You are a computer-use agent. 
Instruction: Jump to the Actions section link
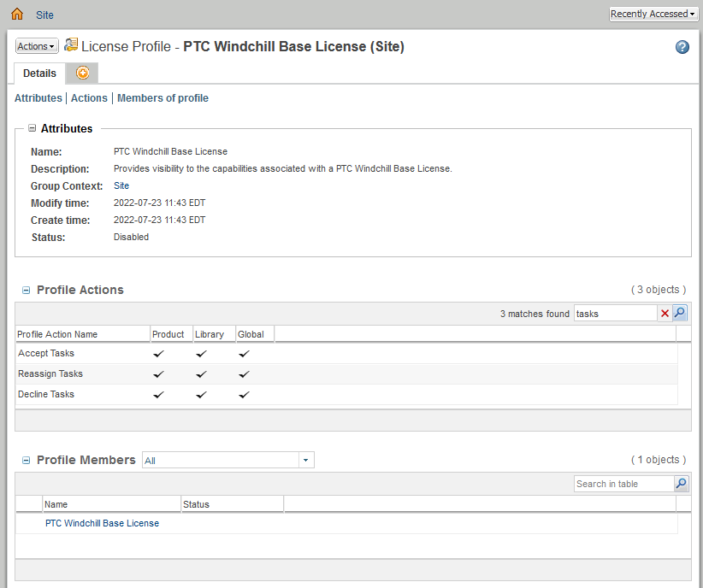(x=89, y=98)
